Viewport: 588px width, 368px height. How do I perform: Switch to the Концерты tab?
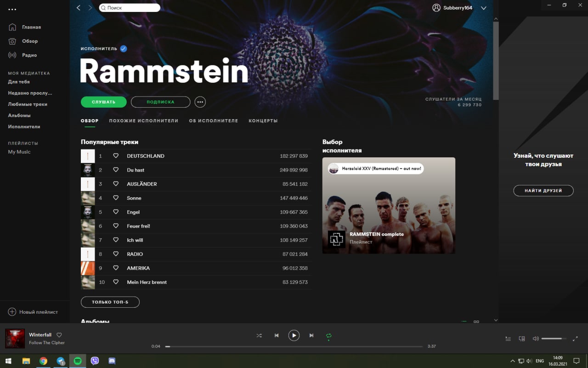(x=263, y=121)
